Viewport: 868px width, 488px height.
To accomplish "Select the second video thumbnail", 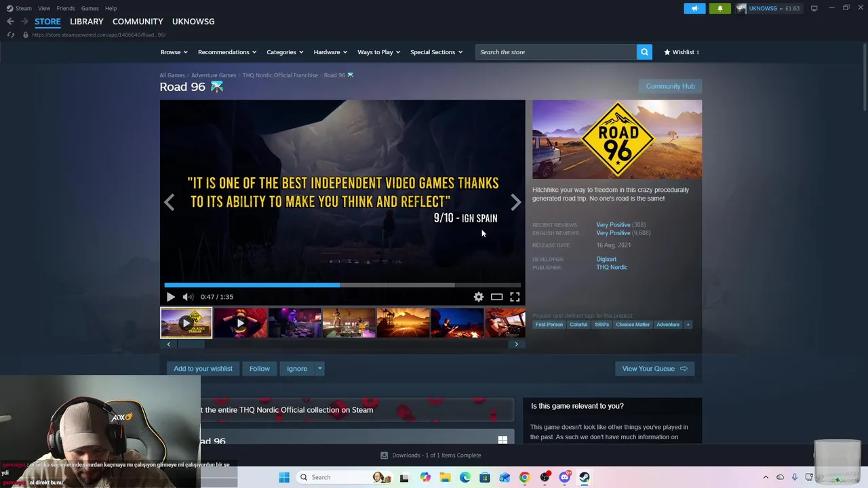I will [240, 323].
